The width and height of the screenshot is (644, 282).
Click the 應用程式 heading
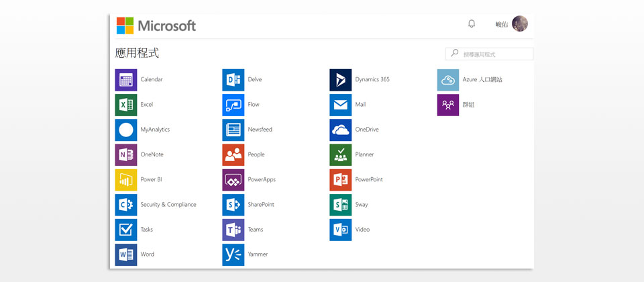click(x=137, y=53)
